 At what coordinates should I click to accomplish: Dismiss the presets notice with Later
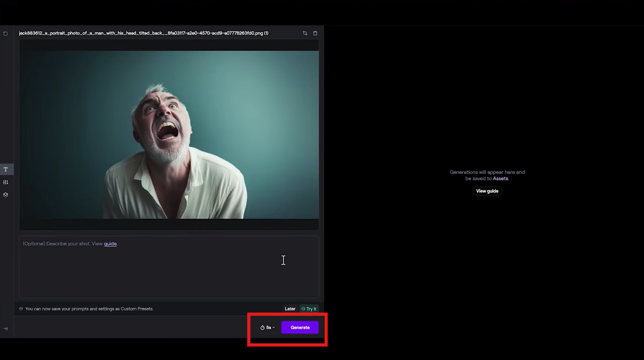point(290,308)
